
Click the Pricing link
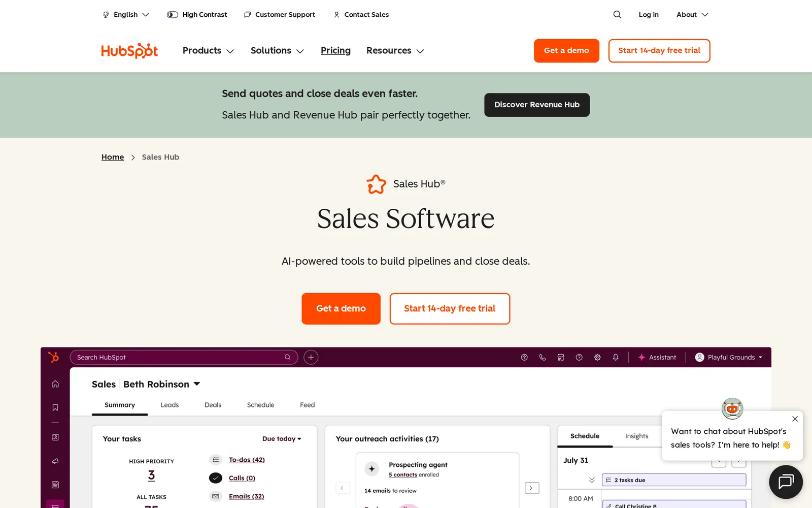[x=335, y=50]
